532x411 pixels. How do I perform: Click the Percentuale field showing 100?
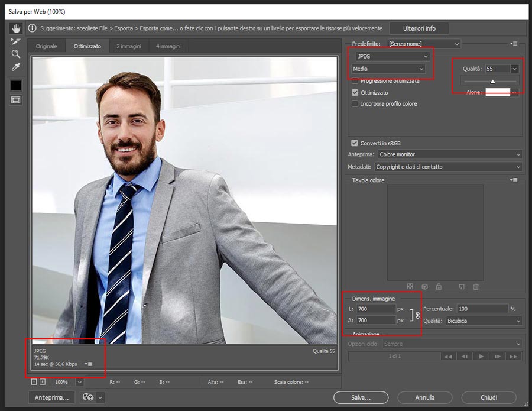click(482, 309)
